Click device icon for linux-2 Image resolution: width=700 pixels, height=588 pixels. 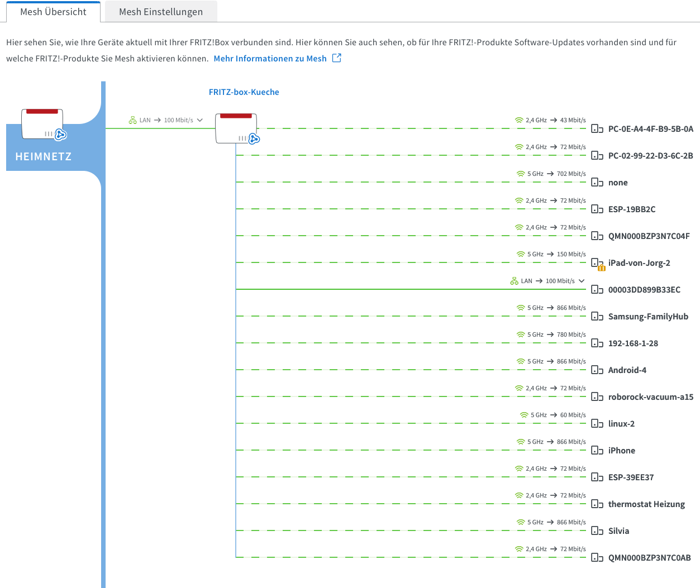[x=597, y=423]
